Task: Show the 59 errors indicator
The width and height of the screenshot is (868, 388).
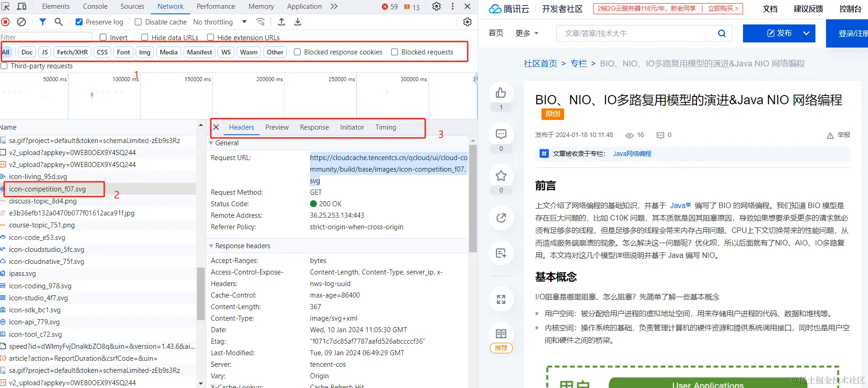Action: [x=390, y=7]
